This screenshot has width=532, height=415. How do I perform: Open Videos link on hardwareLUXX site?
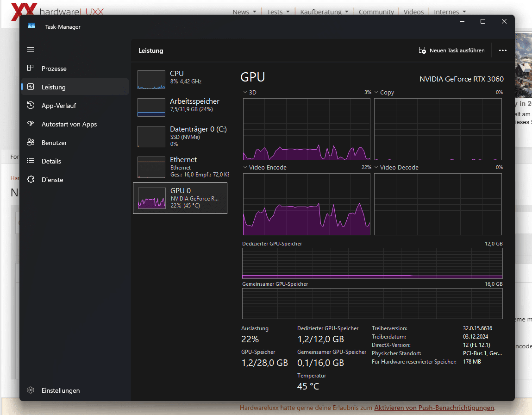point(413,12)
